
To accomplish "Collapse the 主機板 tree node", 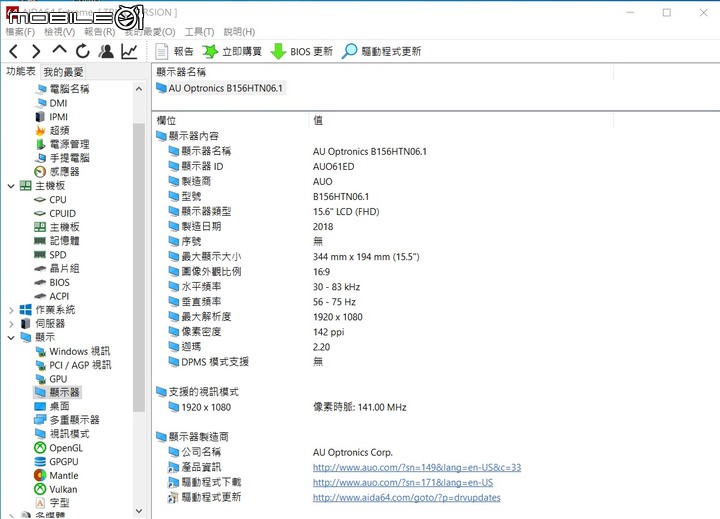I will click(11, 186).
